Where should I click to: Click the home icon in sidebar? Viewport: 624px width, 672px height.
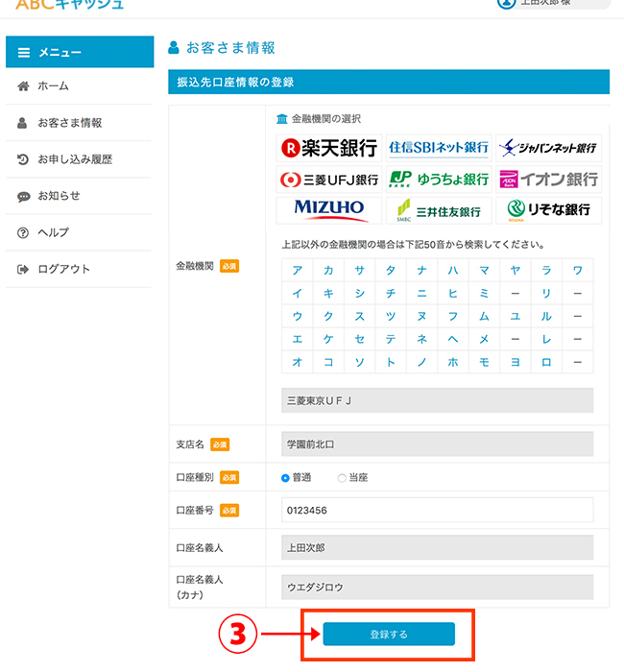coord(23,86)
